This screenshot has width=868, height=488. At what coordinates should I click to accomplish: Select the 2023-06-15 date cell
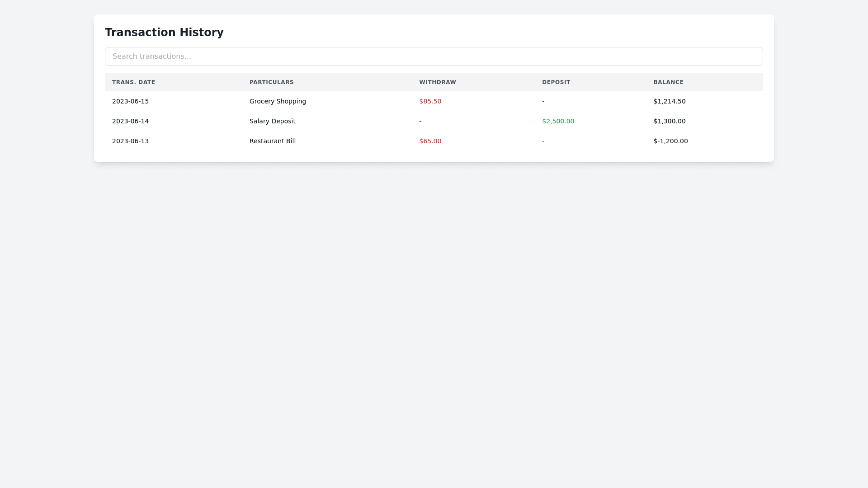point(130,101)
